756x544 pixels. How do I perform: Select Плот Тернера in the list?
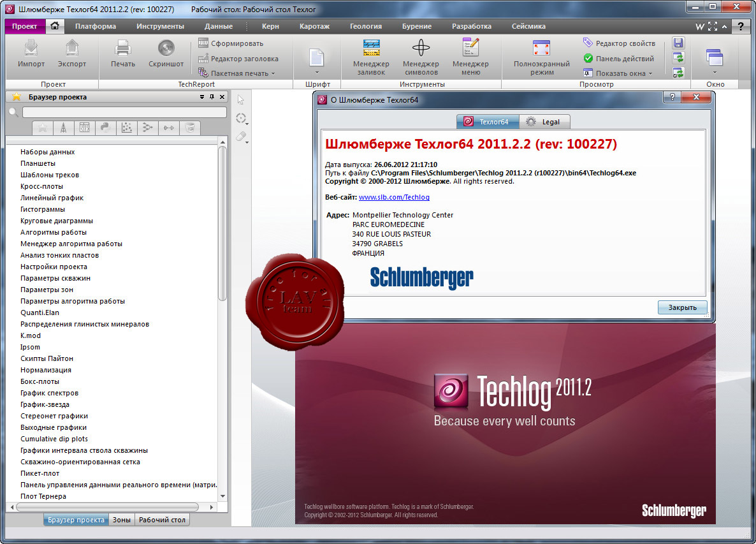pyautogui.click(x=43, y=496)
